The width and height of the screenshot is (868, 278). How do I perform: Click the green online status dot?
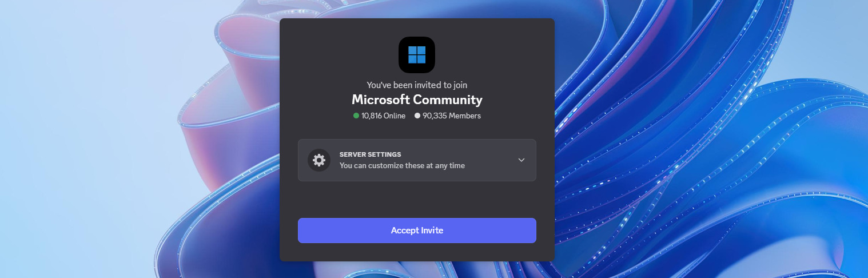(x=356, y=116)
